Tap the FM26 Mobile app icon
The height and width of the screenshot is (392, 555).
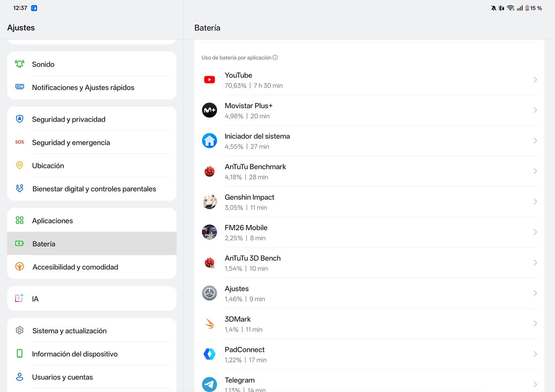pyautogui.click(x=210, y=232)
